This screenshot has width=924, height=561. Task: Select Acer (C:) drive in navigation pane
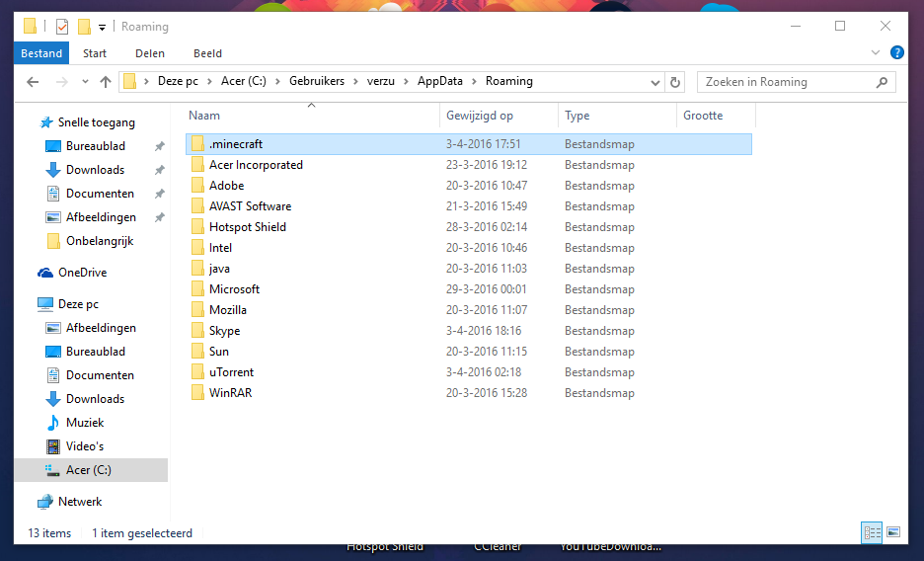tap(91, 470)
